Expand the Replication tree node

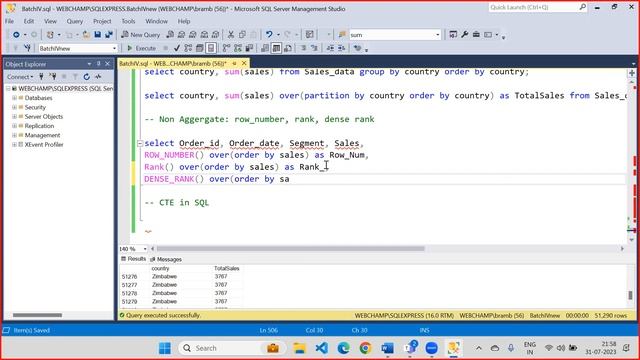pos(14,126)
